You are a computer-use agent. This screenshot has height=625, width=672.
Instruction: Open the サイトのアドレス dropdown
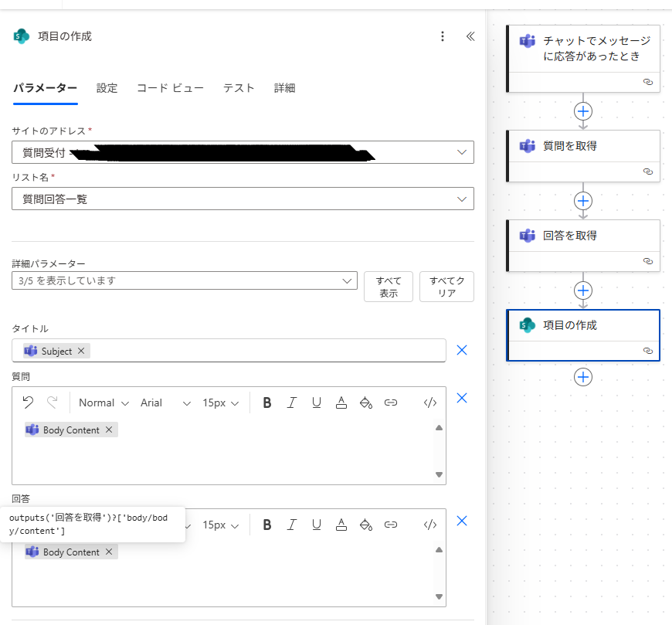tap(462, 152)
